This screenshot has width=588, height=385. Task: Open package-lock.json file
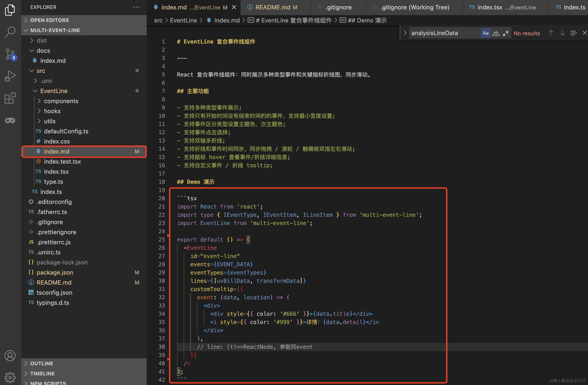(x=84, y=262)
